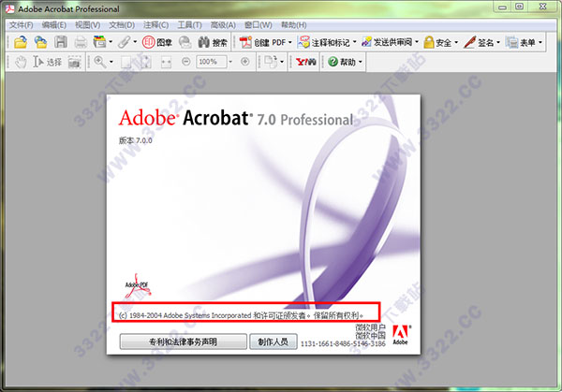Click the 专利和法律事务声明 button
Screen dimensions: 562x392
coord(184,341)
